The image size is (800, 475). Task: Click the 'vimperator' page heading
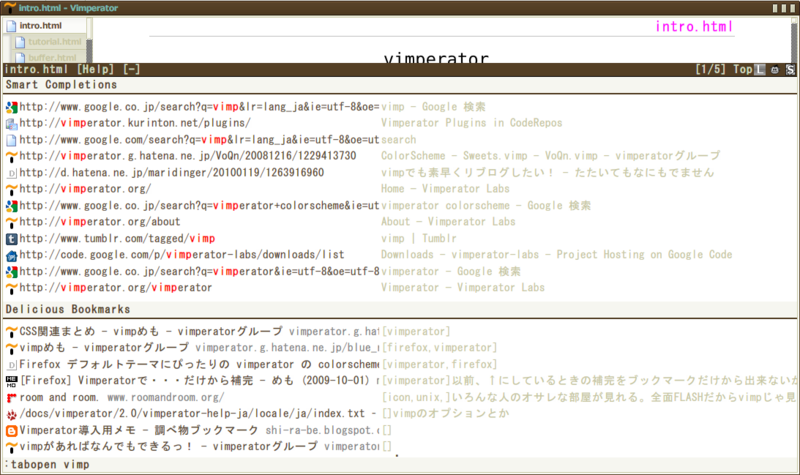[436, 58]
